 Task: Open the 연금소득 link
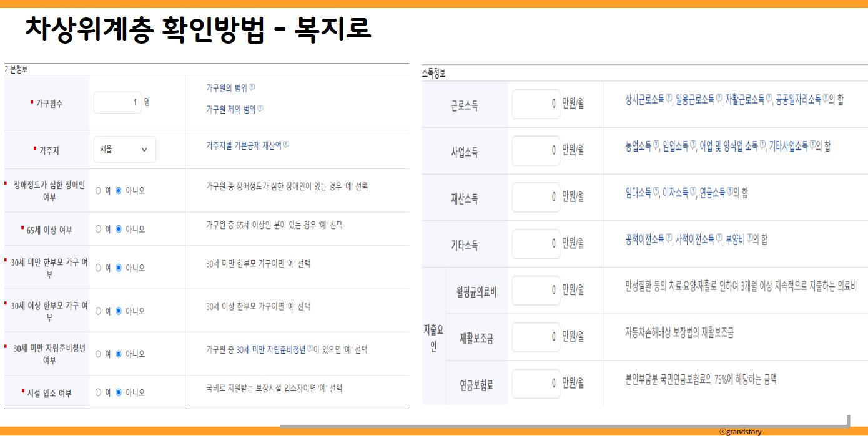coord(713,193)
